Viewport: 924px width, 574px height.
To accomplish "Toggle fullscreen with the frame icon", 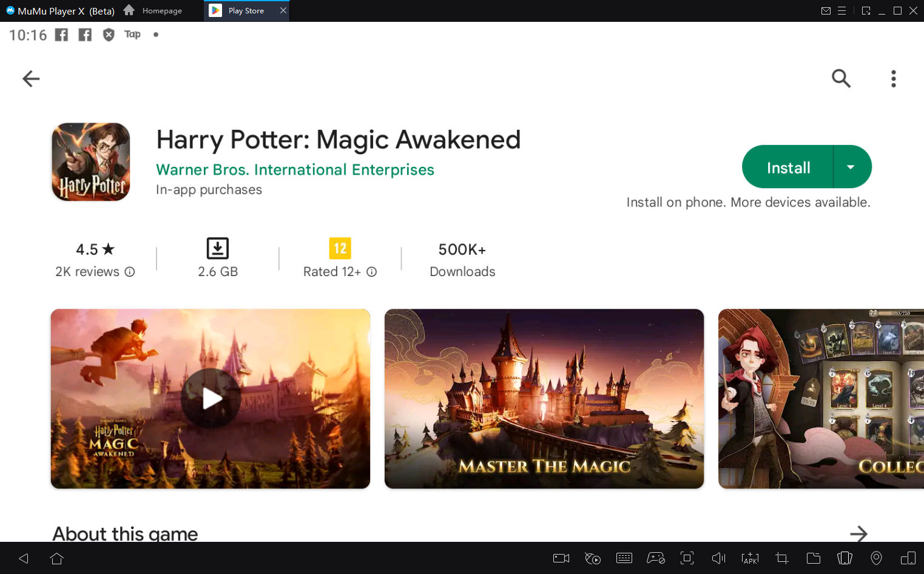I will point(687,558).
